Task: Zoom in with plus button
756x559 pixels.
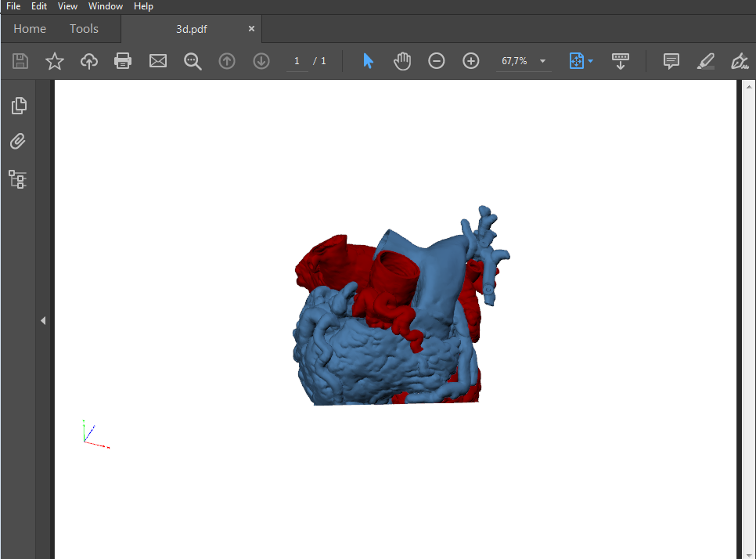Action: click(470, 61)
